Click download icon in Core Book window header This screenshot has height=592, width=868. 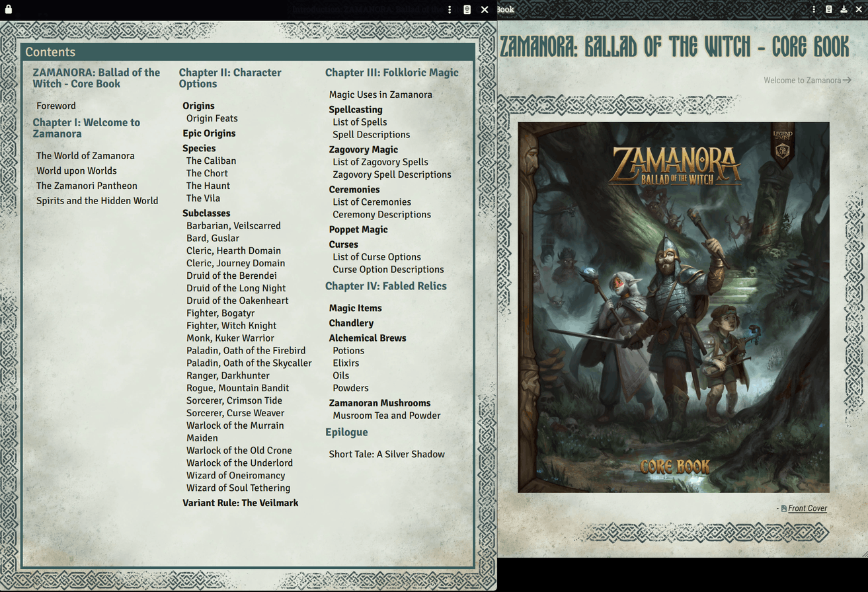click(x=844, y=9)
